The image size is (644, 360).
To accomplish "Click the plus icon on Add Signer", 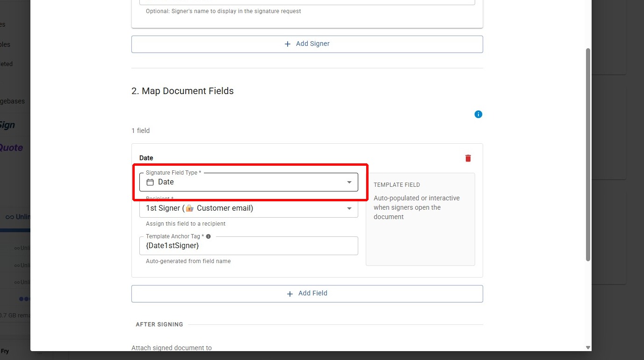I will click(287, 44).
